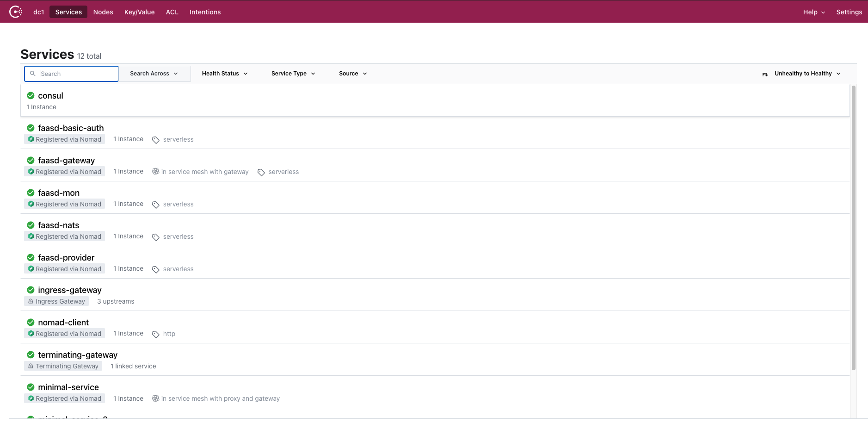Viewport: 868px width, 423px height.
Task: Open the nomad-client service
Action: (63, 323)
